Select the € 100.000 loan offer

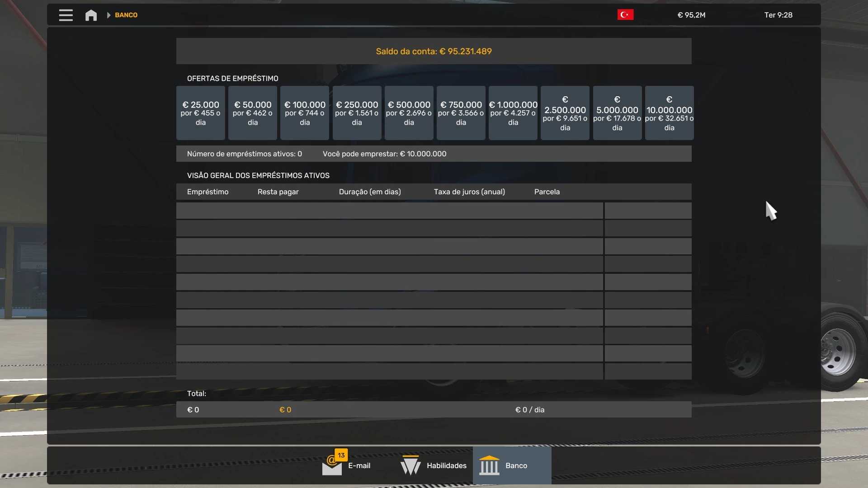point(305,113)
